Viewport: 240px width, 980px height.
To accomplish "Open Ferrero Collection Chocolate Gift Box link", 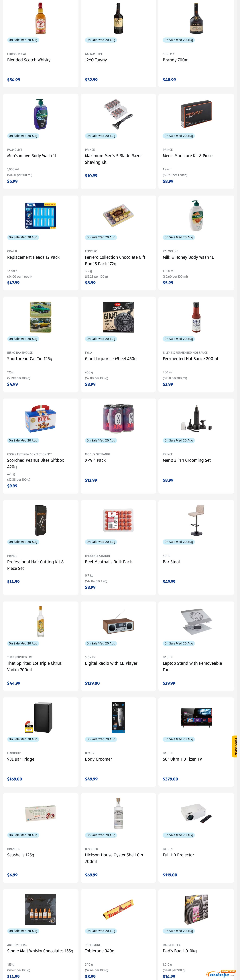I will pyautogui.click(x=115, y=261).
